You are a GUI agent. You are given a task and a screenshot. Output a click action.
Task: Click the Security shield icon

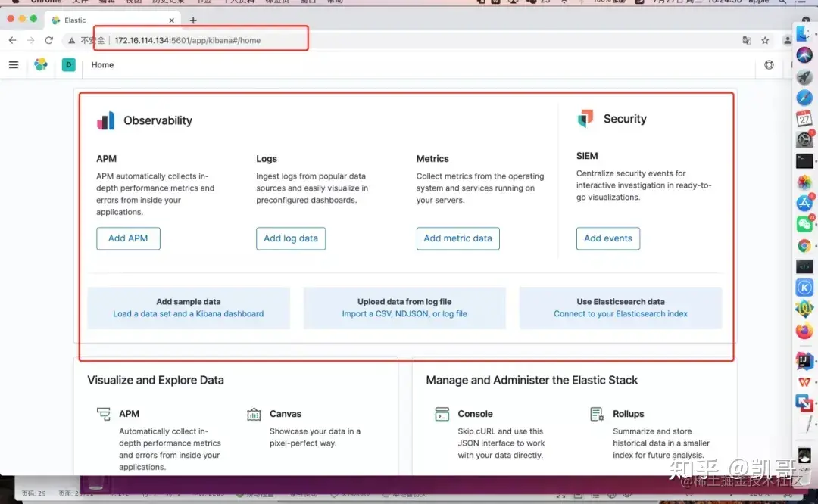585,118
